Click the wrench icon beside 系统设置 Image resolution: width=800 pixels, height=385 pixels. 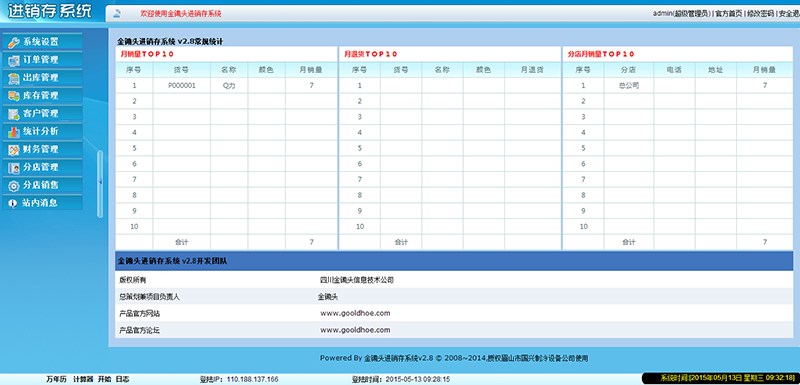[x=14, y=42]
